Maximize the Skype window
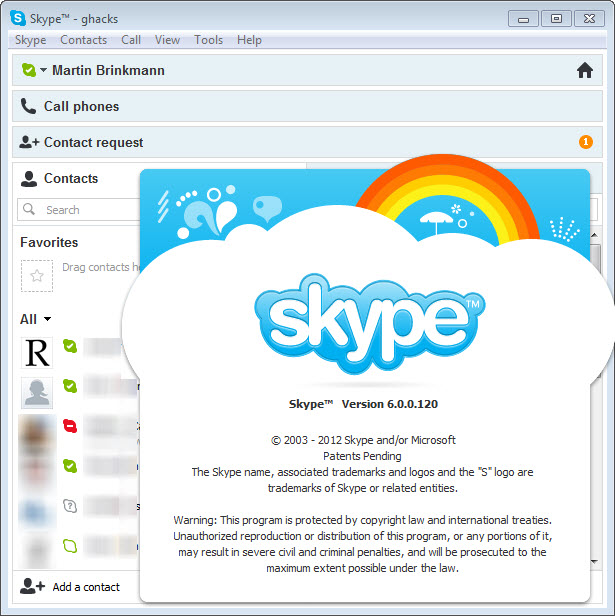 click(556, 18)
